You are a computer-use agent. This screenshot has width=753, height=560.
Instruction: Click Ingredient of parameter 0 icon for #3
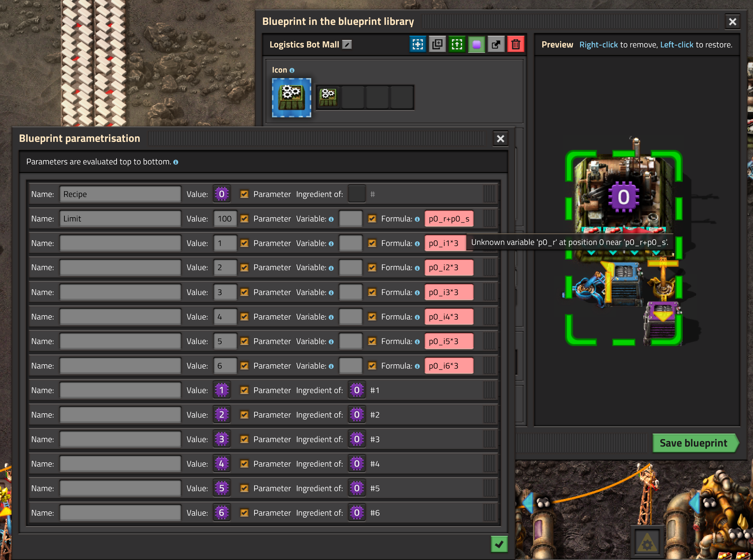tap(357, 439)
